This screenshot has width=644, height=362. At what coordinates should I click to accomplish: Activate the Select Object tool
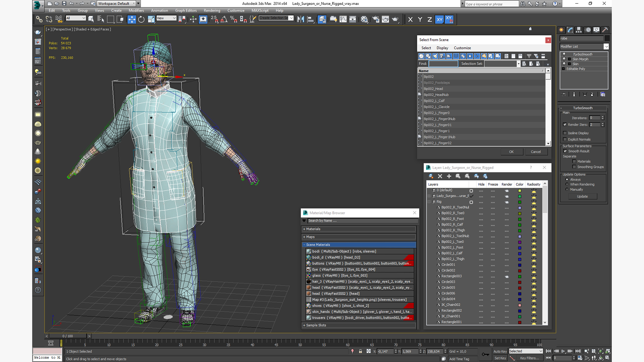tap(91, 19)
